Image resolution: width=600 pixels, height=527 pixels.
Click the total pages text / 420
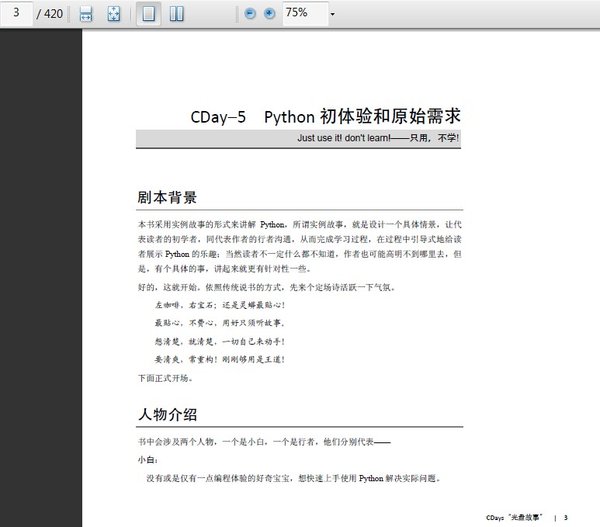(50, 14)
